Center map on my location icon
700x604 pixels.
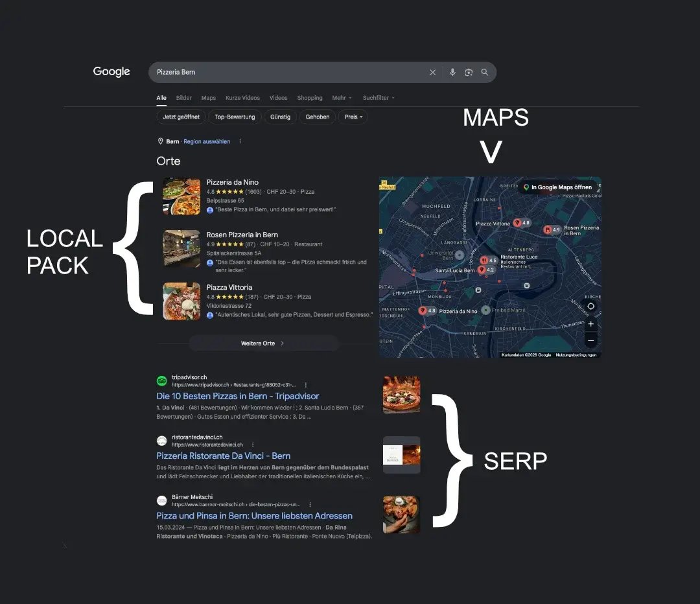pos(590,307)
